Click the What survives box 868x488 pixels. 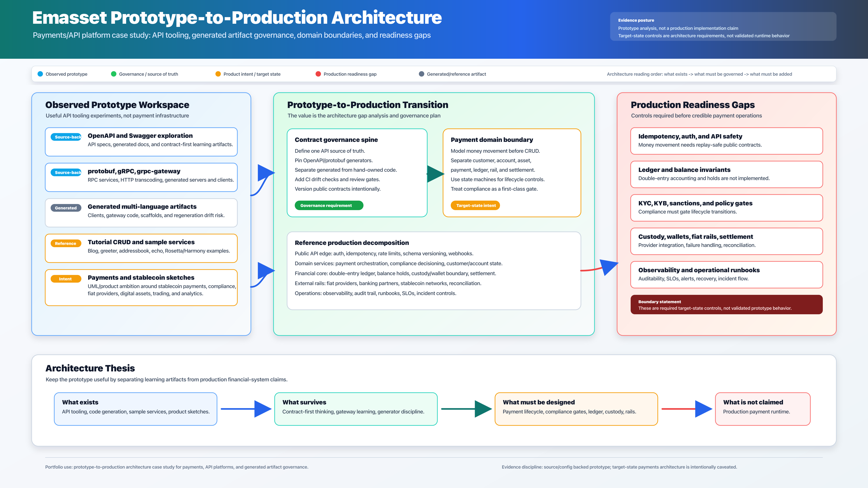[356, 409]
